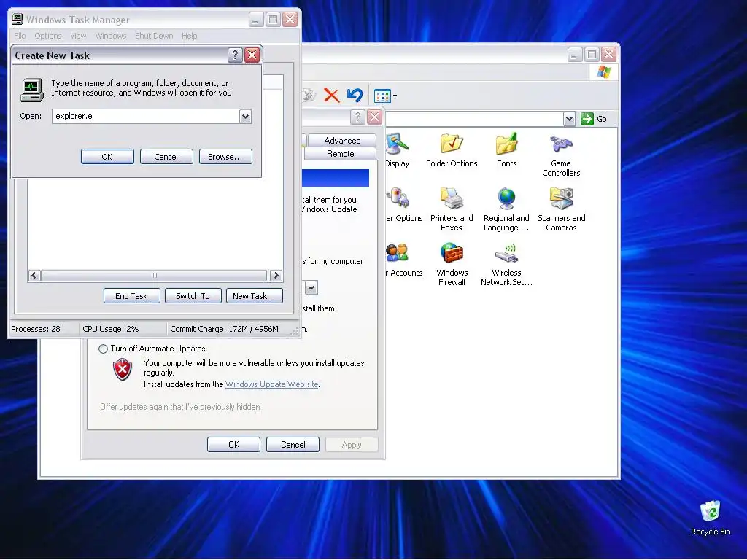Click the Open text field containing explorer.e
The width and height of the screenshot is (747, 560).
pyautogui.click(x=146, y=116)
